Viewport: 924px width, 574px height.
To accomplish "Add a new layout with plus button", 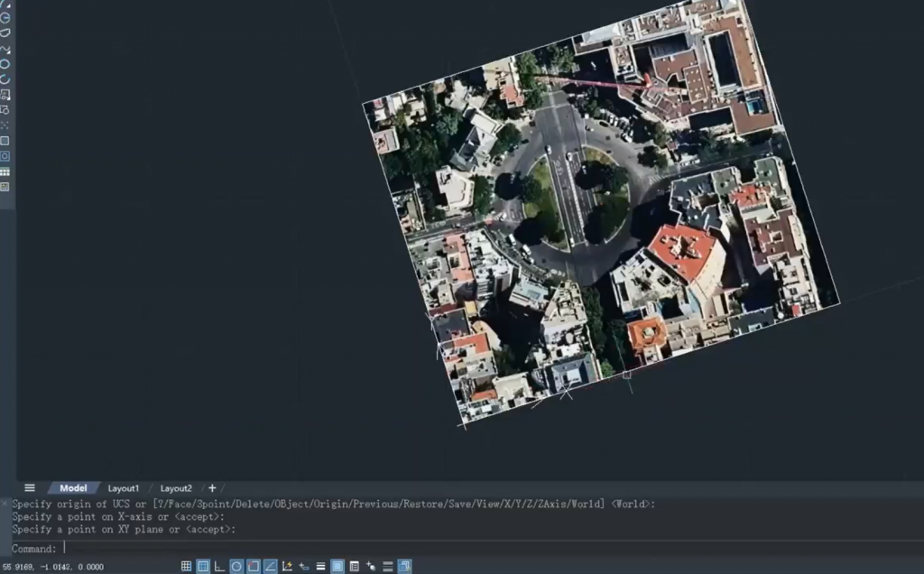I will [x=212, y=488].
